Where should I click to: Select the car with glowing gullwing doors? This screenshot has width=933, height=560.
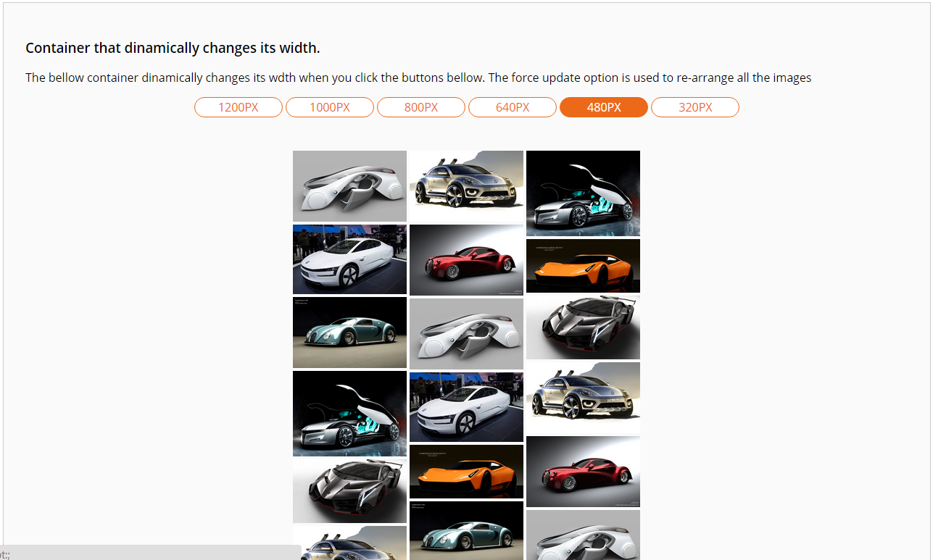(583, 193)
